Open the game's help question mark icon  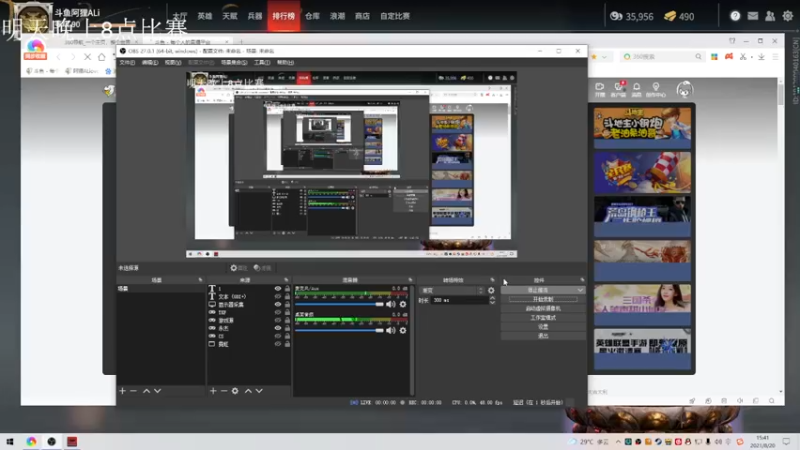pos(735,16)
